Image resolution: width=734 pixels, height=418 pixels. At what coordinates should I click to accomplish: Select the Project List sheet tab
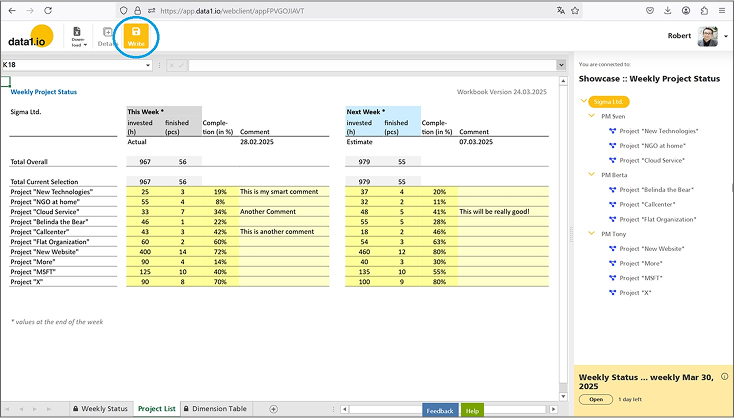click(156, 409)
